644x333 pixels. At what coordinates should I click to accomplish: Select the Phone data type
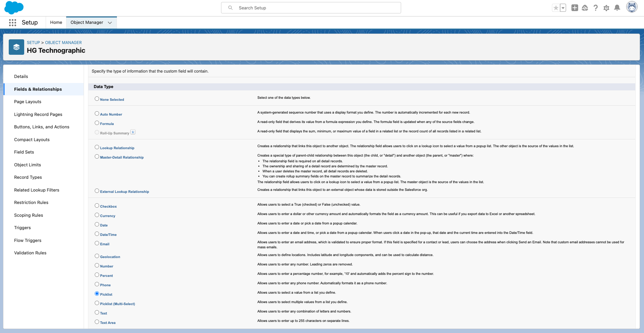97,284
